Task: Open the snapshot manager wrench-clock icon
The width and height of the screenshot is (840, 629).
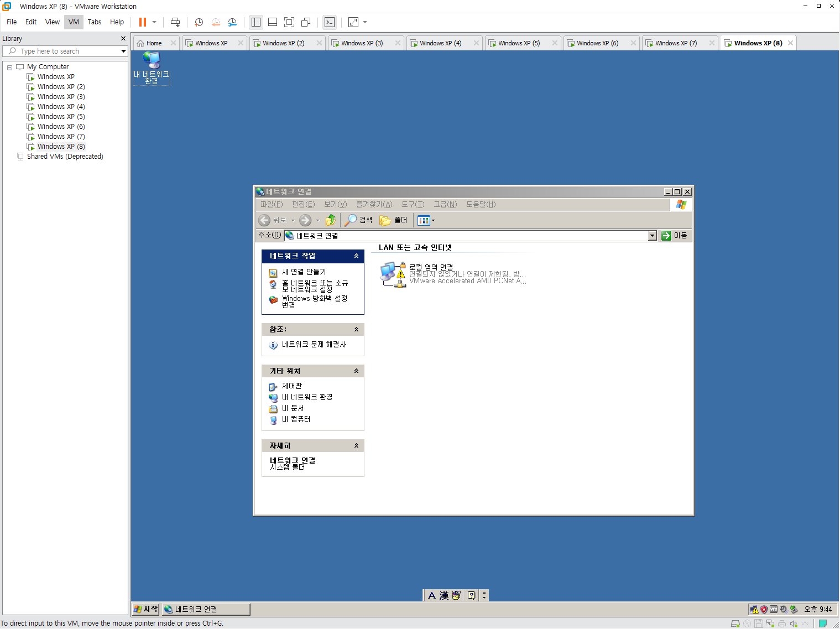Action: tap(232, 22)
